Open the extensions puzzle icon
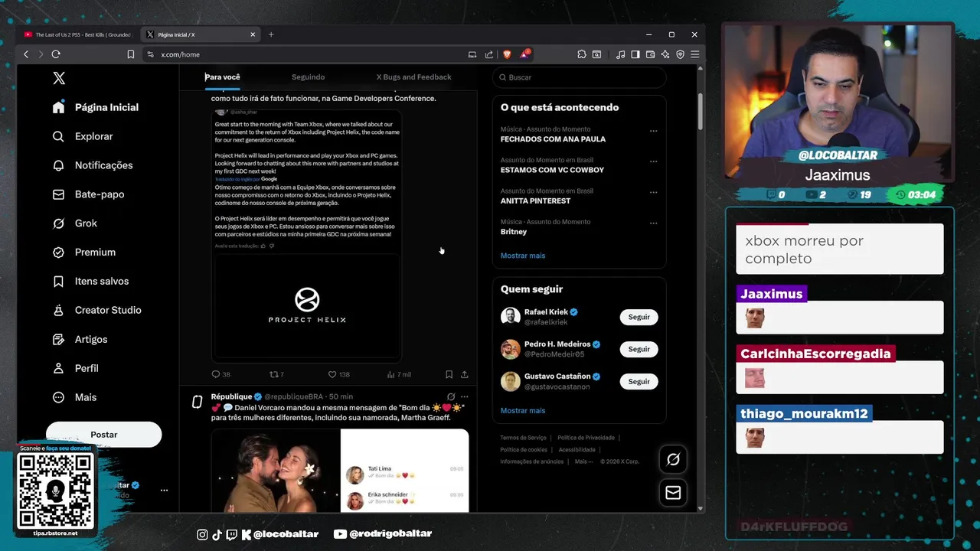The height and width of the screenshot is (551, 980). (x=582, y=54)
